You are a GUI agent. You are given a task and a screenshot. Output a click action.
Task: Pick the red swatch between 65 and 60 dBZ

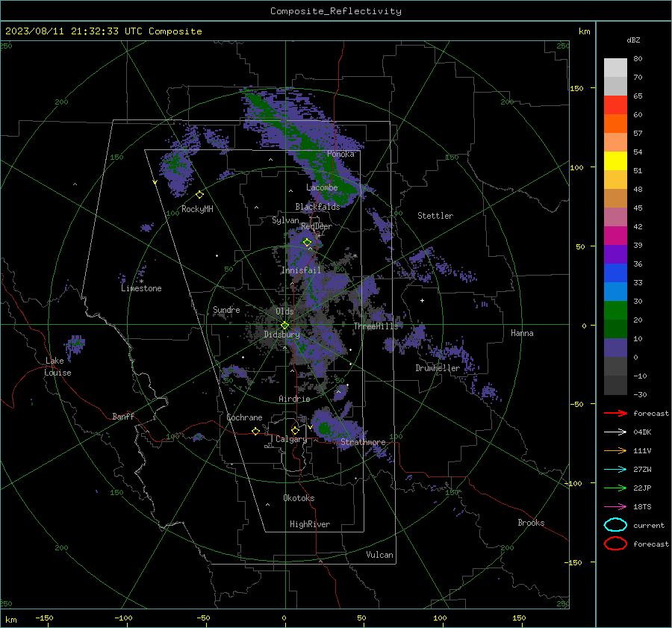(x=615, y=105)
